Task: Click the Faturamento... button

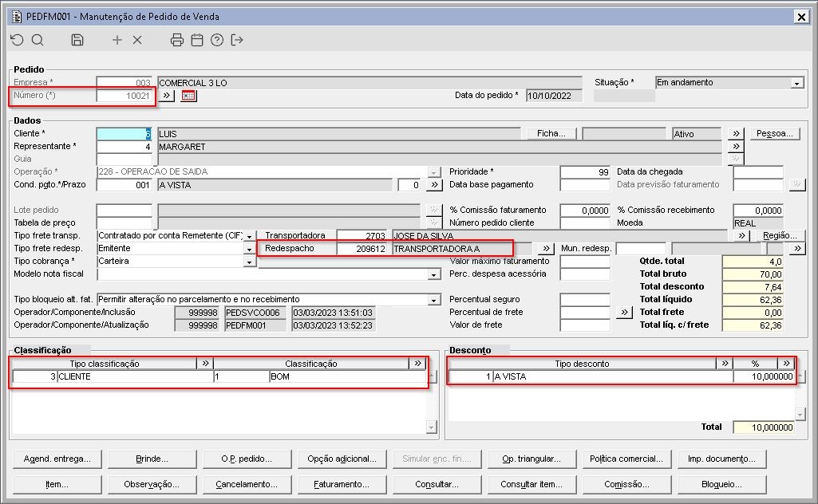Action: point(342,484)
